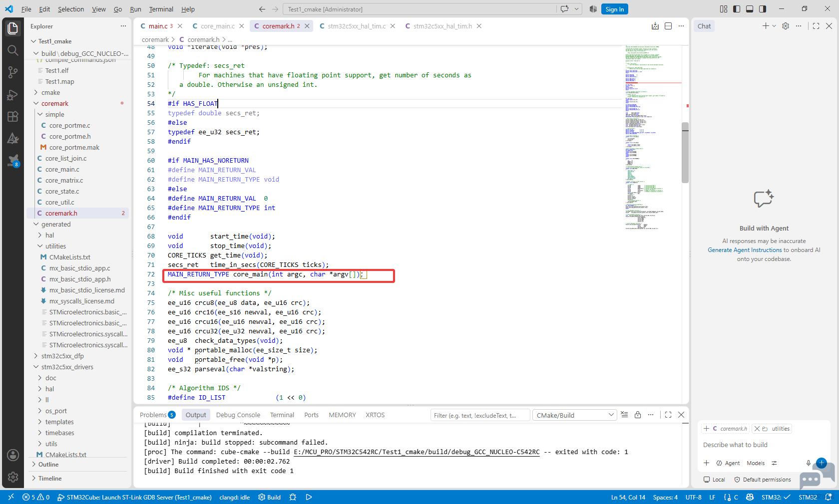Click the editor vertical scrollbar thumb
839x504 pixels.
point(685,152)
